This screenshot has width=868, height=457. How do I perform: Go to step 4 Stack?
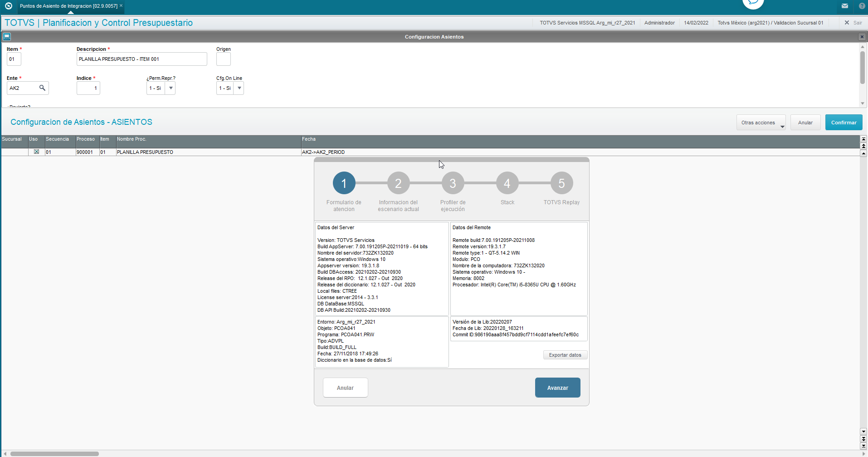click(507, 183)
